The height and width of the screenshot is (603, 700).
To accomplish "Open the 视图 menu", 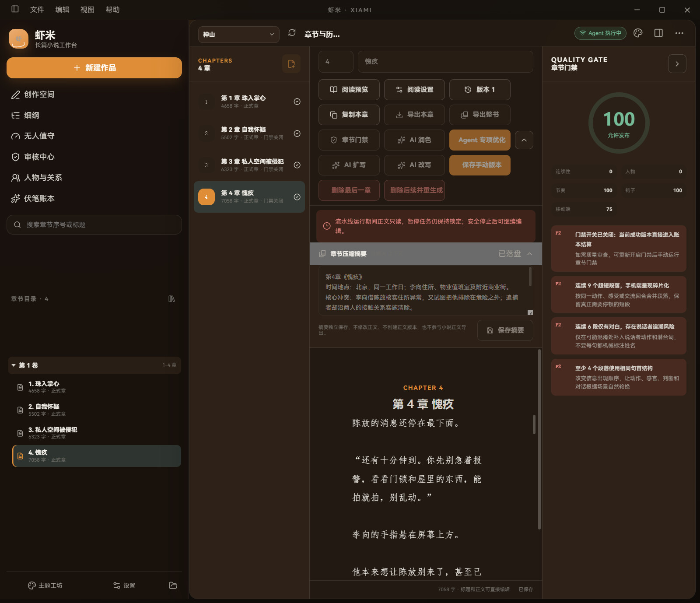I will click(x=87, y=10).
